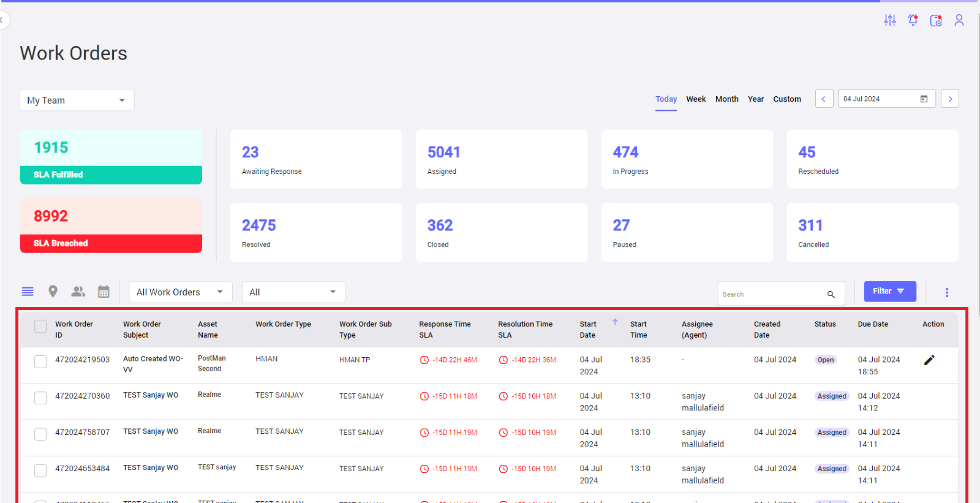This screenshot has width=980, height=503.
Task: Open the SLA Breached card
Action: coord(111,225)
